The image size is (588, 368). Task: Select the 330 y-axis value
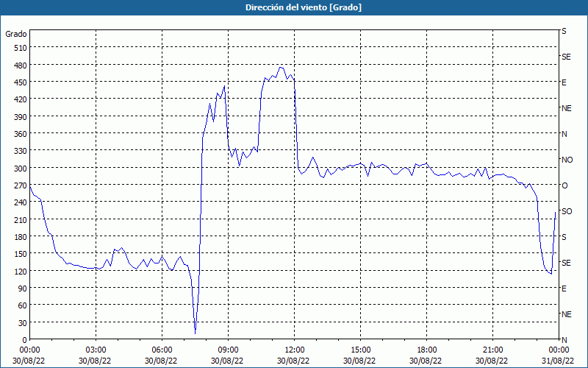(x=21, y=151)
